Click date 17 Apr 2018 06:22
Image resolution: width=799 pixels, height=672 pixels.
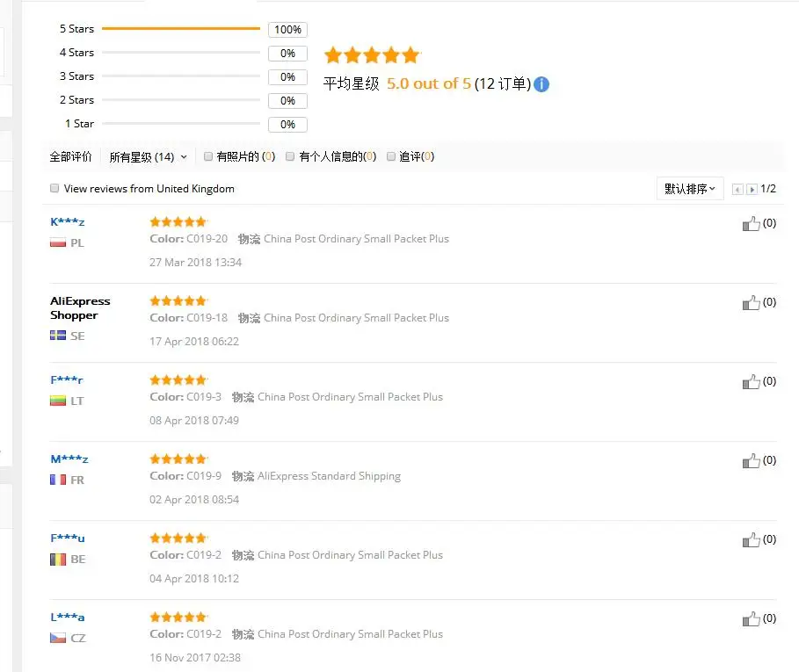click(x=194, y=341)
